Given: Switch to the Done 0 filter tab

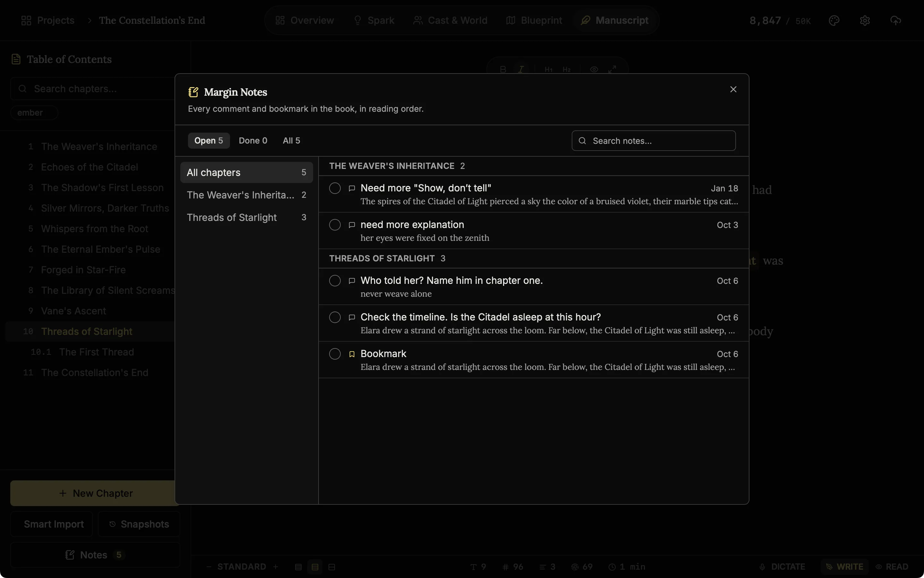Looking at the screenshot, I should pyautogui.click(x=253, y=141).
